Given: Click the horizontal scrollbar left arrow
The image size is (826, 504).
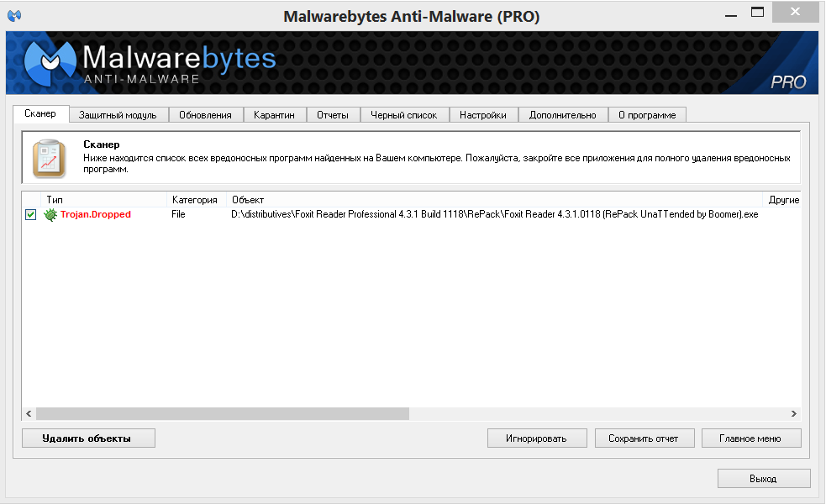Looking at the screenshot, I should point(29,414).
